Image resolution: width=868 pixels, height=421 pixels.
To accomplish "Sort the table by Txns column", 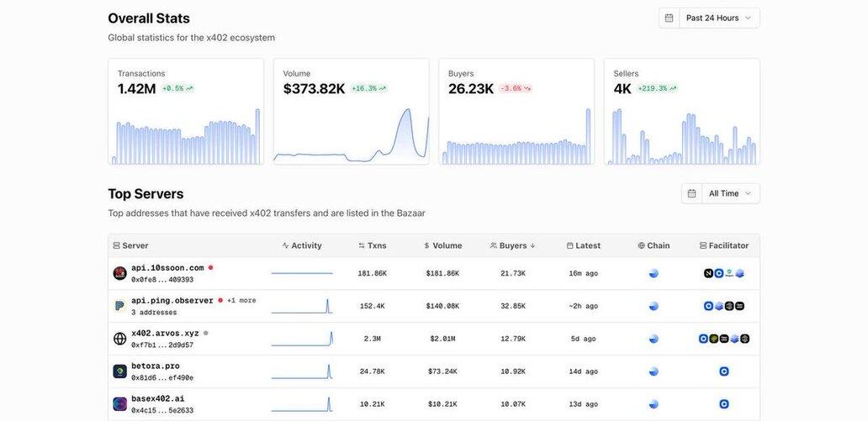I will tap(373, 245).
